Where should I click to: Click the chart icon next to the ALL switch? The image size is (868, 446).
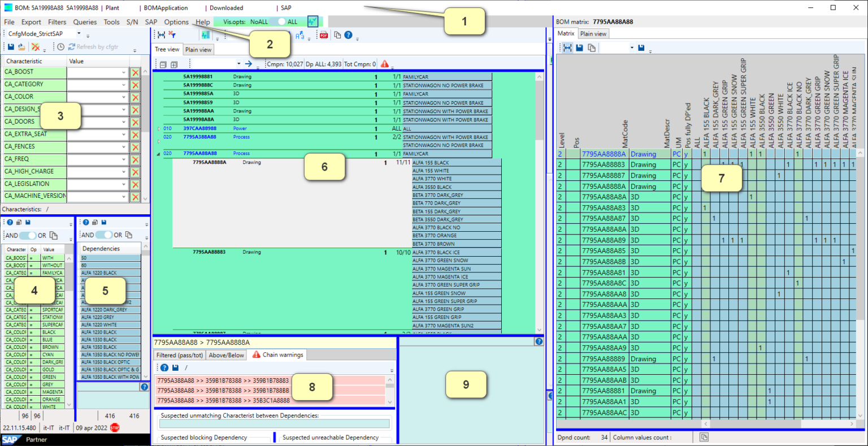click(x=313, y=21)
